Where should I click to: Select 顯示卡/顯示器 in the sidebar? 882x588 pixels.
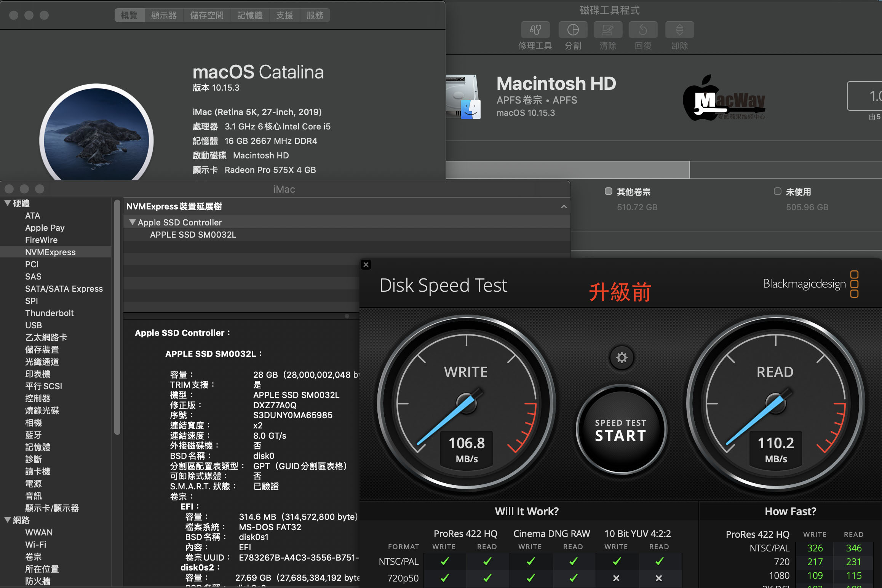coord(56,508)
